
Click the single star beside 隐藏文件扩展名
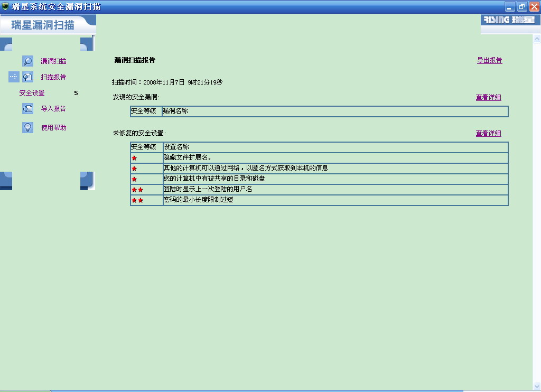click(134, 158)
